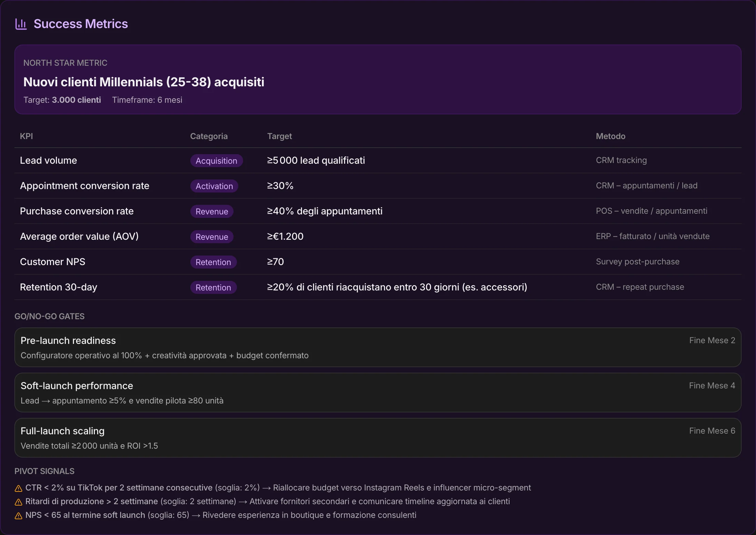Image resolution: width=756 pixels, height=535 pixels.
Task: Click the warning icon beside Ritardi di produzione
Action: pos(18,502)
